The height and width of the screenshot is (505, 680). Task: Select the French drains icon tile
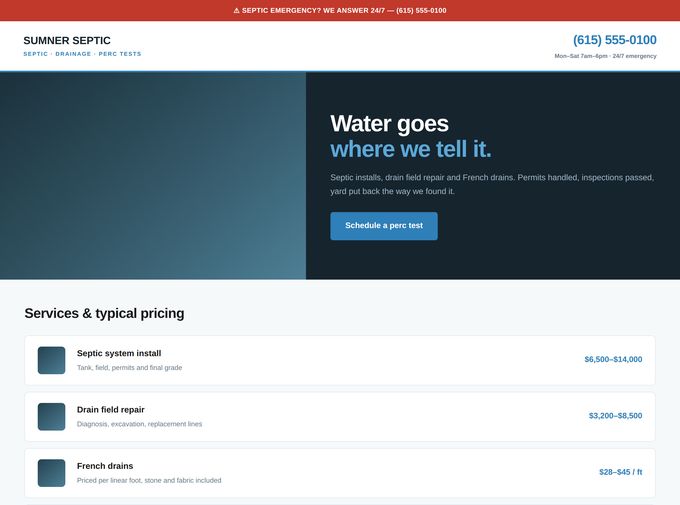point(52,473)
